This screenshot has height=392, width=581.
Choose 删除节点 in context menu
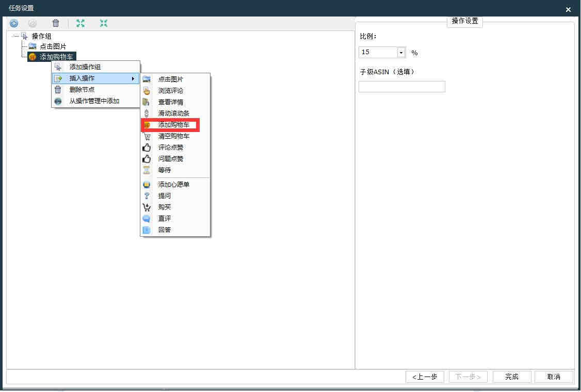pyautogui.click(x=95, y=90)
